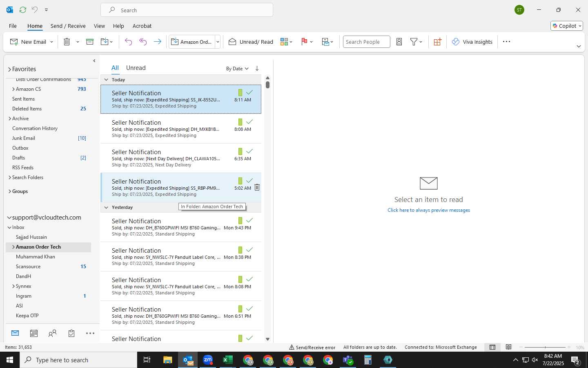Collapse the Today message group
This screenshot has width=588, height=368.
(x=106, y=80)
